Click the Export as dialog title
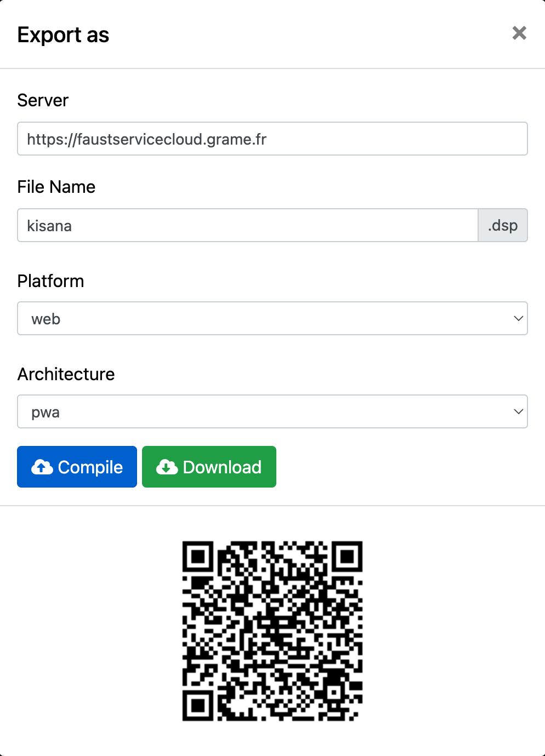 pos(63,35)
